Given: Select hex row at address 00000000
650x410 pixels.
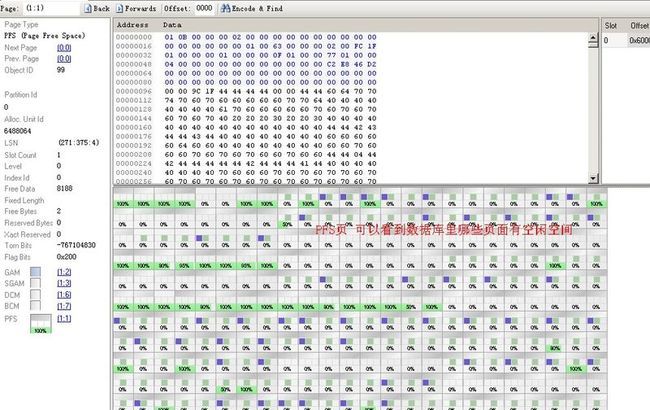Looking at the screenshot, I should tap(246, 37).
